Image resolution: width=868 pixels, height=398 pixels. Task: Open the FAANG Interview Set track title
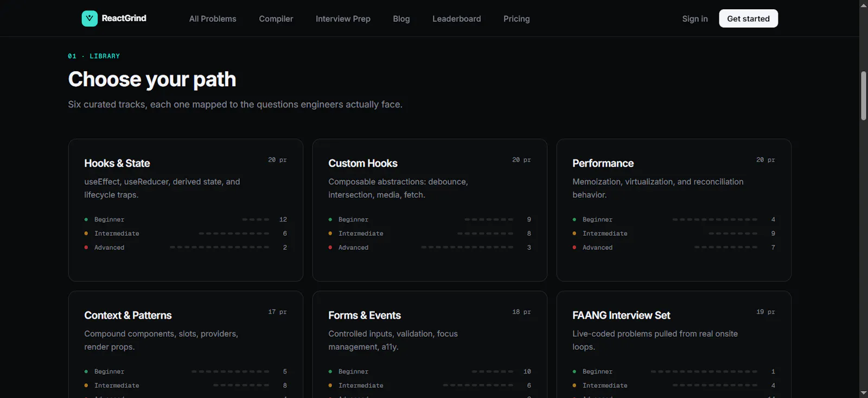coord(621,315)
